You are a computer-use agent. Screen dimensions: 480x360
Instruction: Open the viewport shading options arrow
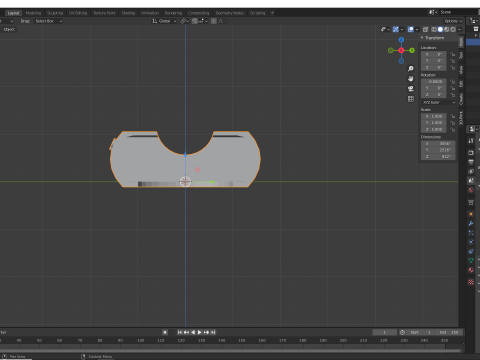459,29
